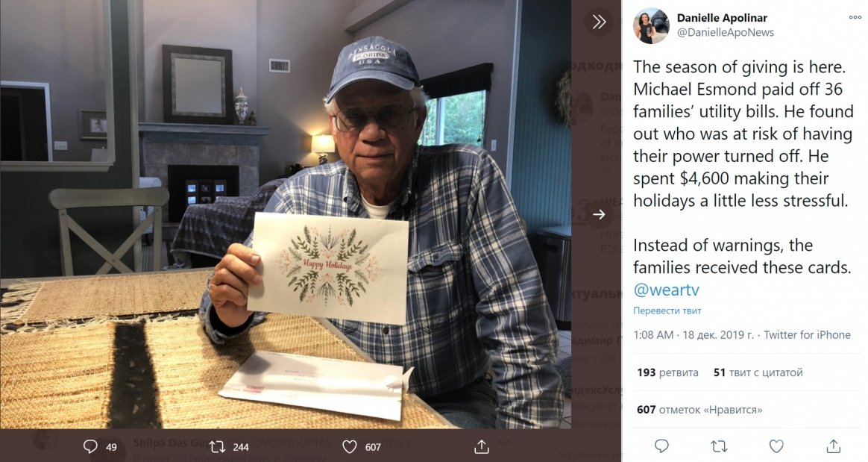Collapse the side panel with double-chevron icon
This screenshot has height=462, width=868.
pyautogui.click(x=599, y=22)
